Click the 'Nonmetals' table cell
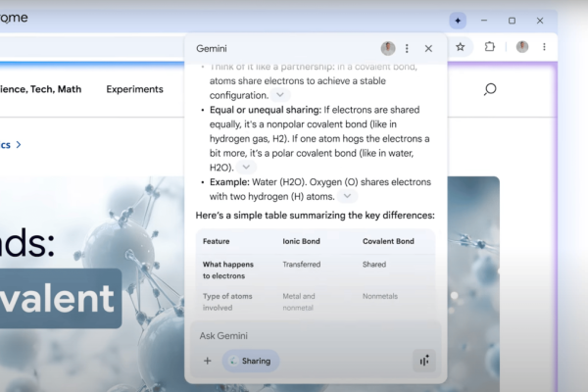This screenshot has width=588, height=392. point(380,296)
